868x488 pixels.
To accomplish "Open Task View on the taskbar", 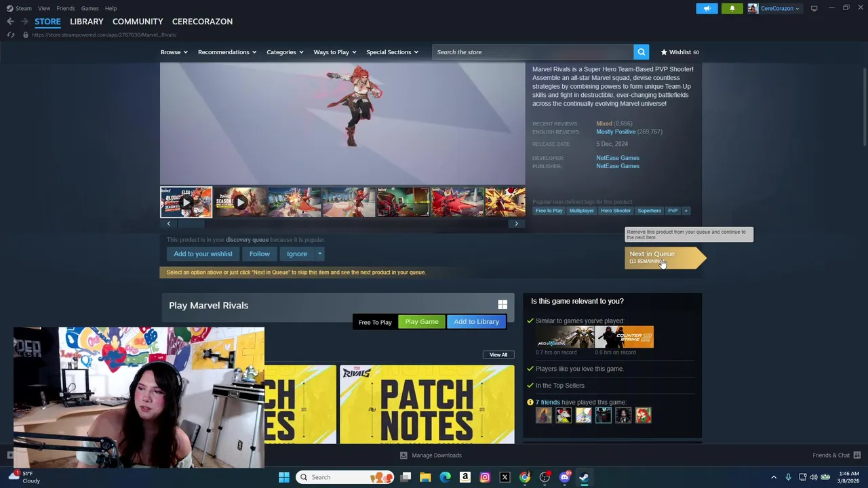I will pyautogui.click(x=406, y=477).
